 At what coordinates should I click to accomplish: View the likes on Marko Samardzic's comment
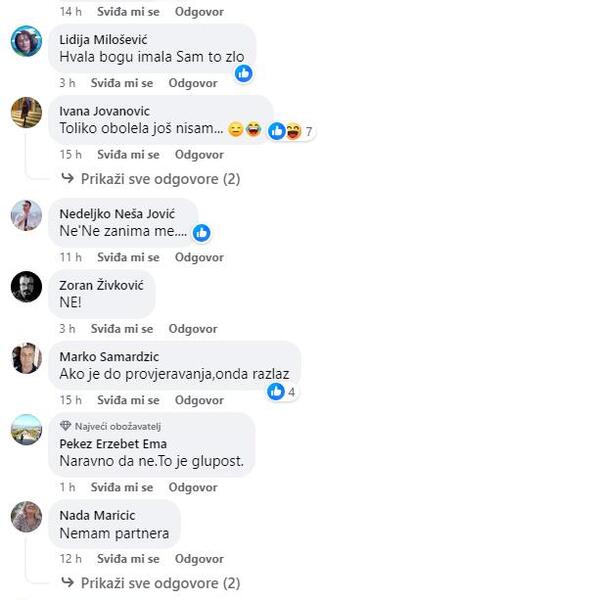pyautogui.click(x=282, y=392)
